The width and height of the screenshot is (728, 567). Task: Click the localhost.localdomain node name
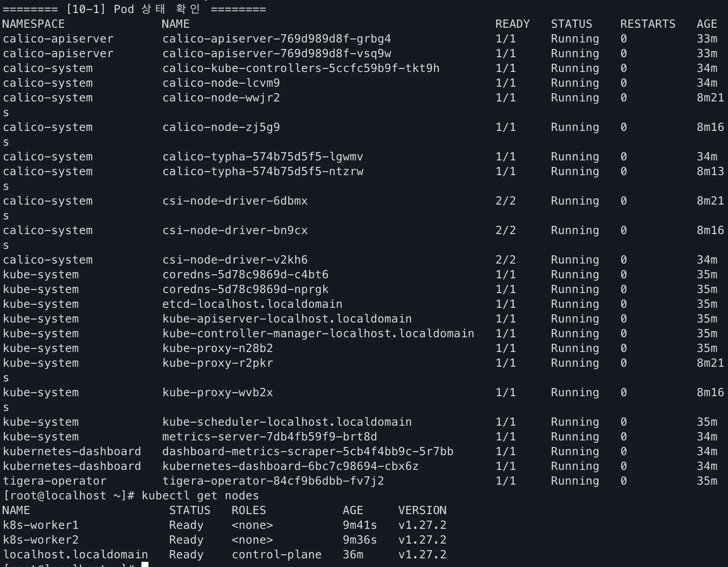tap(75, 555)
